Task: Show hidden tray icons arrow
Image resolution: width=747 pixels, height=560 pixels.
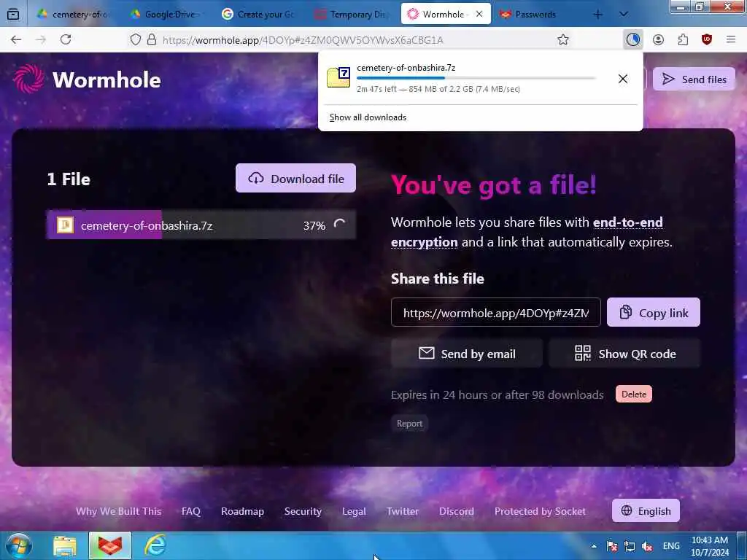Action: click(594, 546)
